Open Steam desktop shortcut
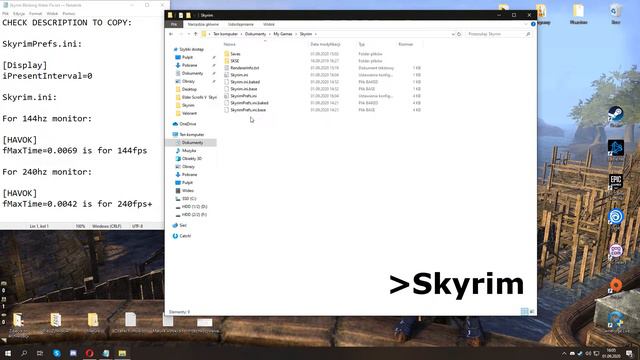640x360 pixels. pos(616,115)
